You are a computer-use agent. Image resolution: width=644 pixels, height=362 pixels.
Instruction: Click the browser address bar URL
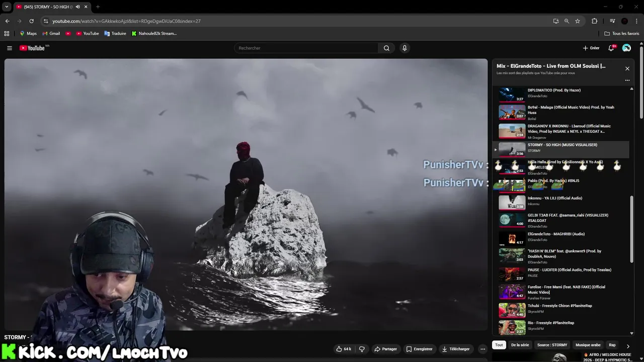pos(126,21)
